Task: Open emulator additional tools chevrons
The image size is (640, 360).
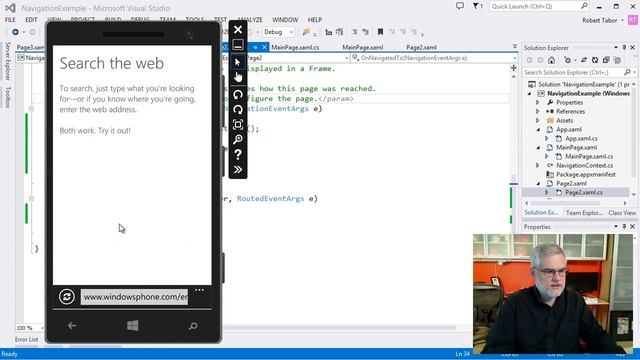Action: click(238, 169)
